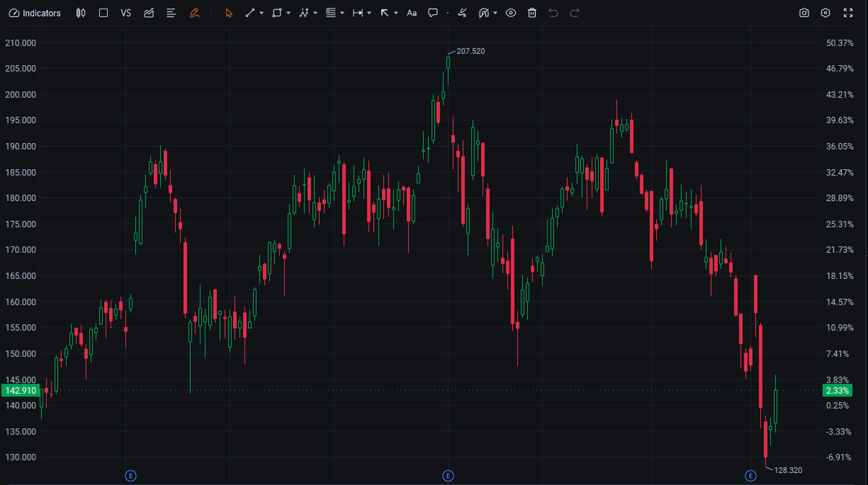This screenshot has height=485, width=868.
Task: Change the candlestick chart type
Action: coord(81,13)
